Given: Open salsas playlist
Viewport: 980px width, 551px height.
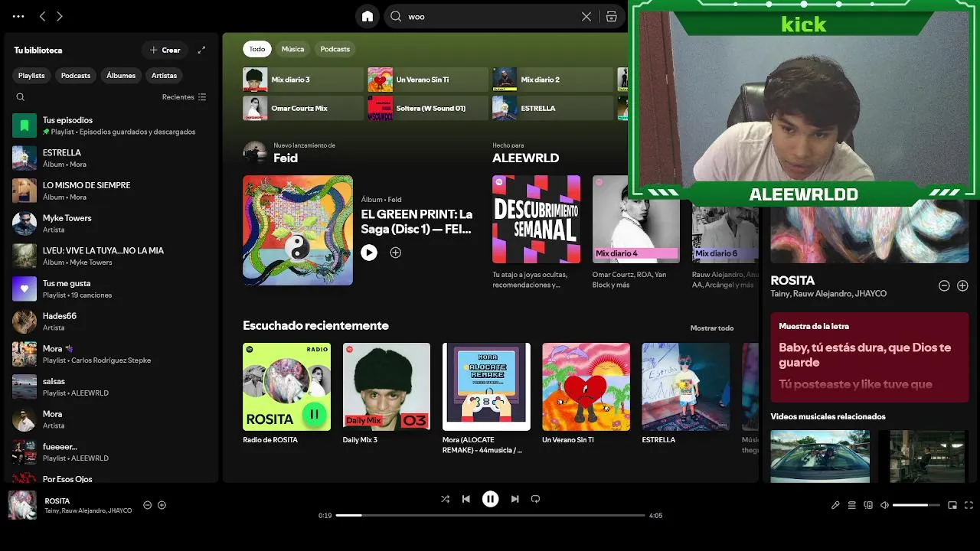Looking at the screenshot, I should coord(110,386).
